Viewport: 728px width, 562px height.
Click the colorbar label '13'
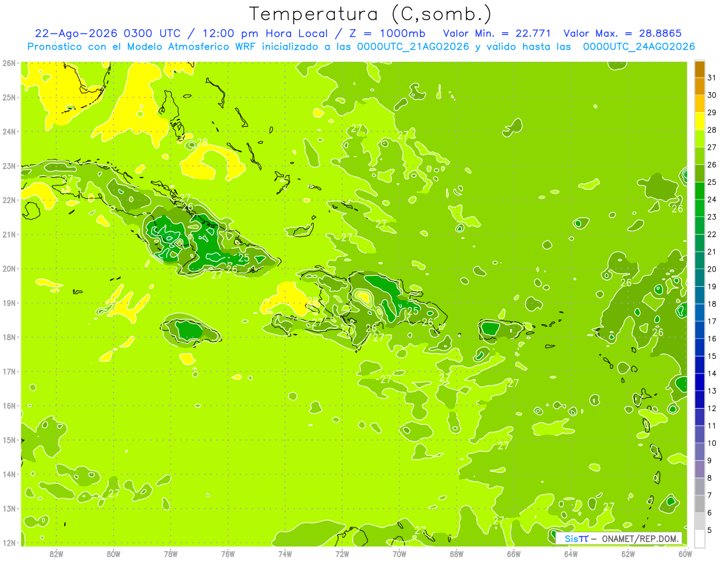tap(712, 391)
